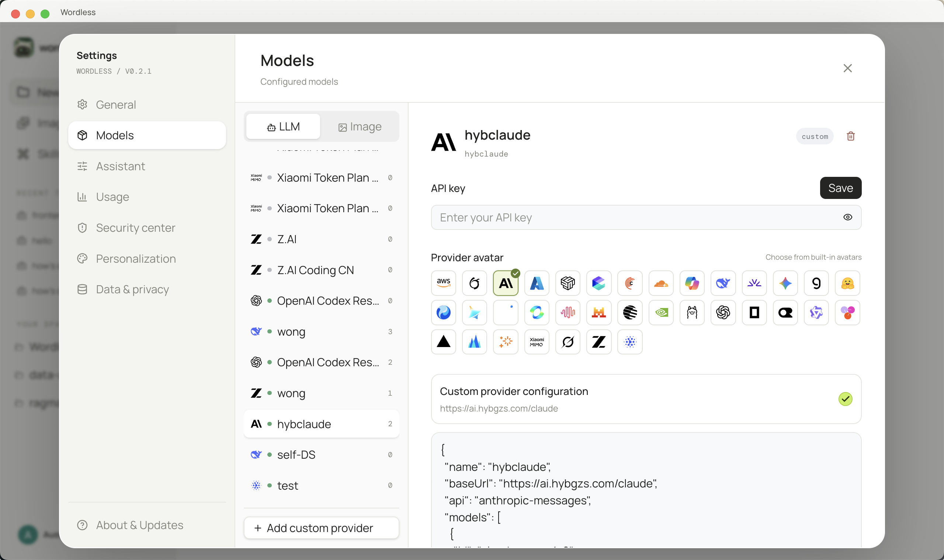944x560 pixels.
Task: Open About & Updates
Action: [147, 525]
